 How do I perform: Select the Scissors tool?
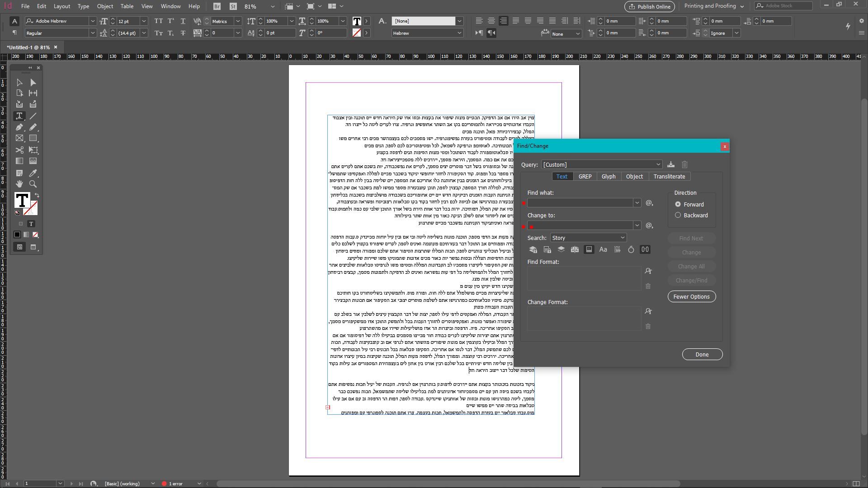pos(19,150)
